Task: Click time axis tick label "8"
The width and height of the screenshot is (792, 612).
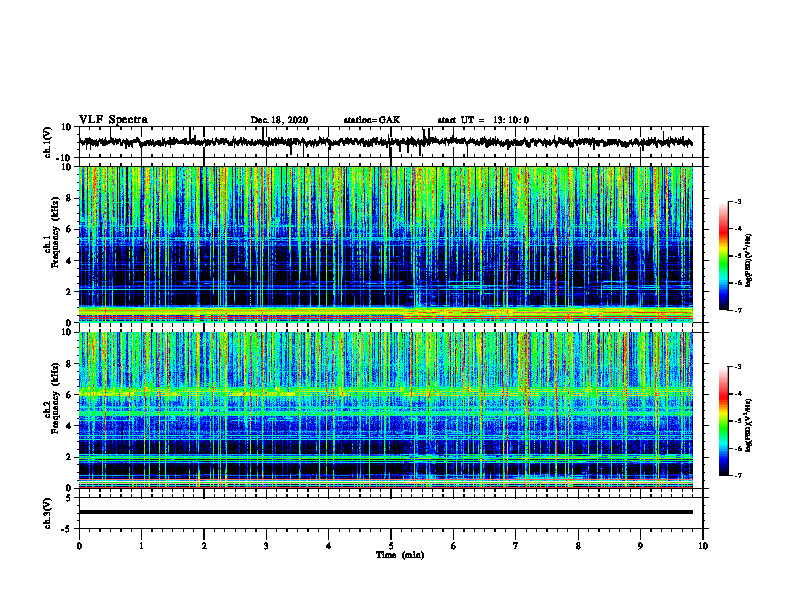Action: [x=578, y=546]
